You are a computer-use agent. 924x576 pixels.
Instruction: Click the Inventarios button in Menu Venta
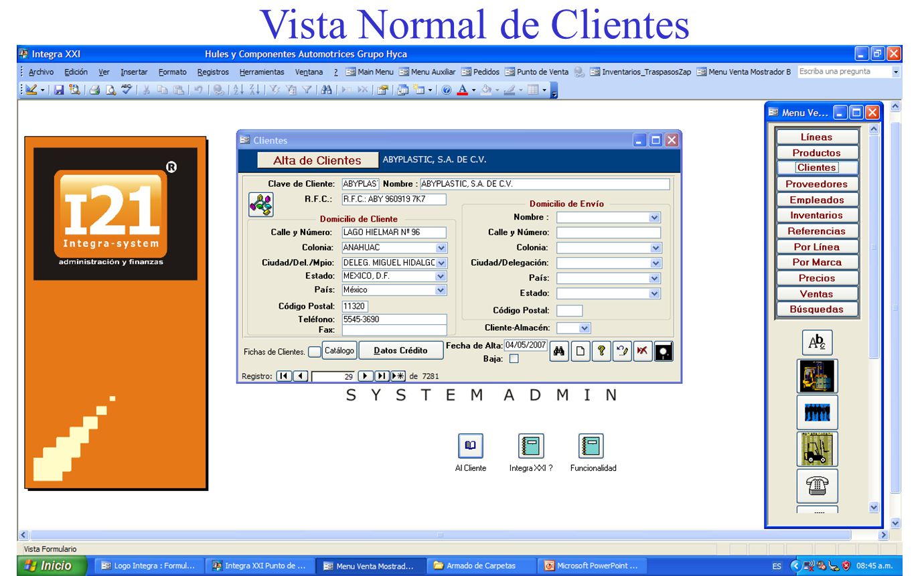817,215
